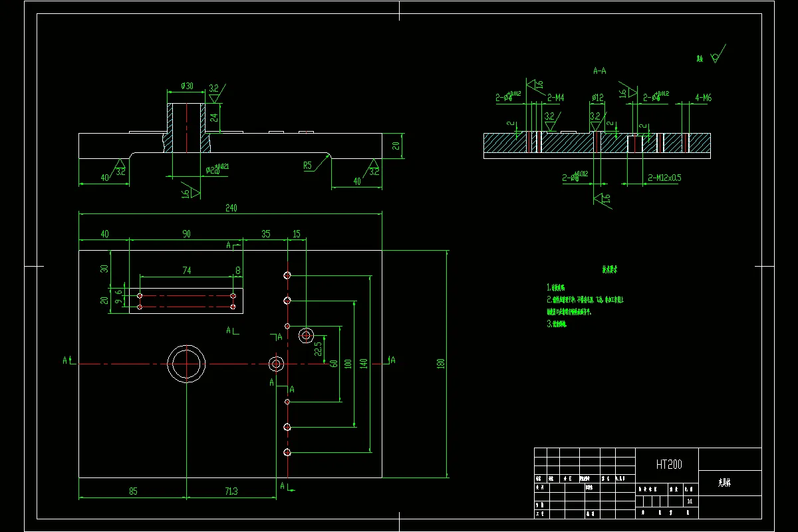Select the 15 horizontal dimension
The image size is (798, 532).
pyautogui.click(x=296, y=233)
